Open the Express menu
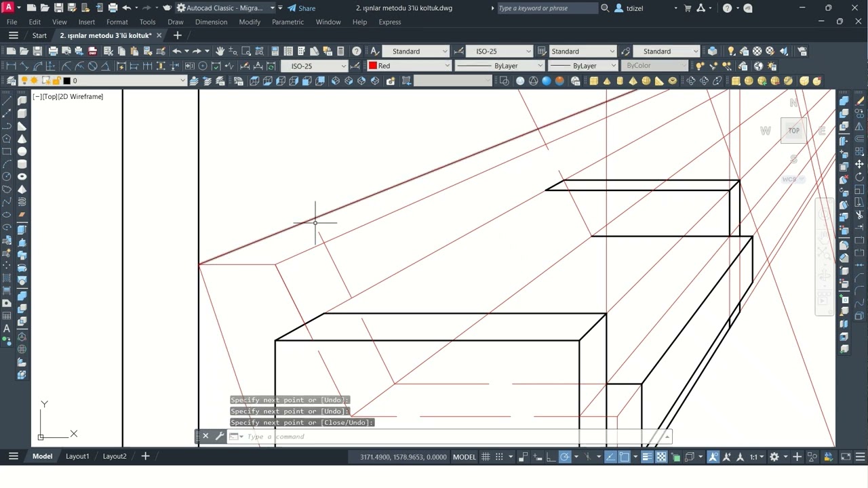The width and height of the screenshot is (868, 488). pos(389,22)
